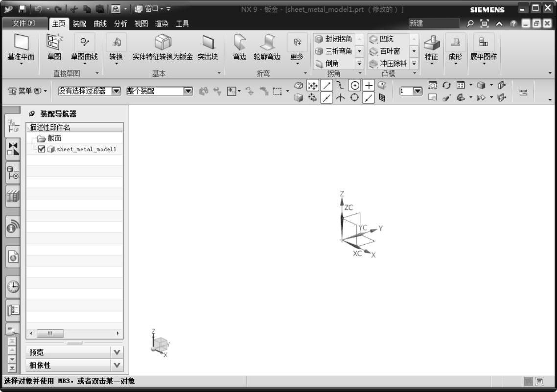This screenshot has height=392, width=557.
Task: Click 三折弯角 (Three Bend Corner)
Action: coord(334,51)
